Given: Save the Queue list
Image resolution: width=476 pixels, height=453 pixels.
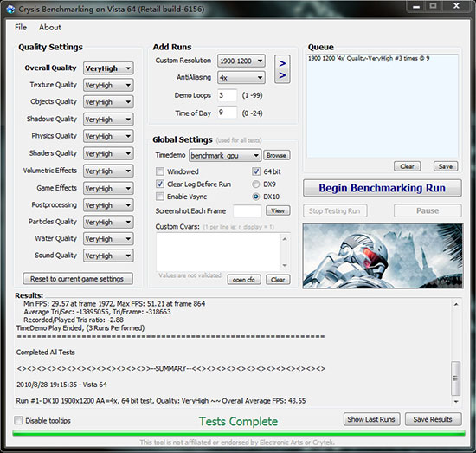Looking at the screenshot, I should click(446, 166).
